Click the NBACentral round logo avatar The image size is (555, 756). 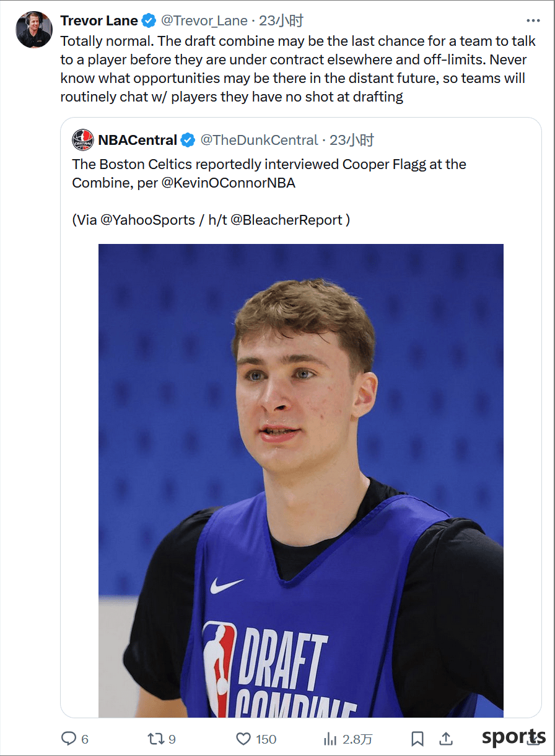[83, 140]
